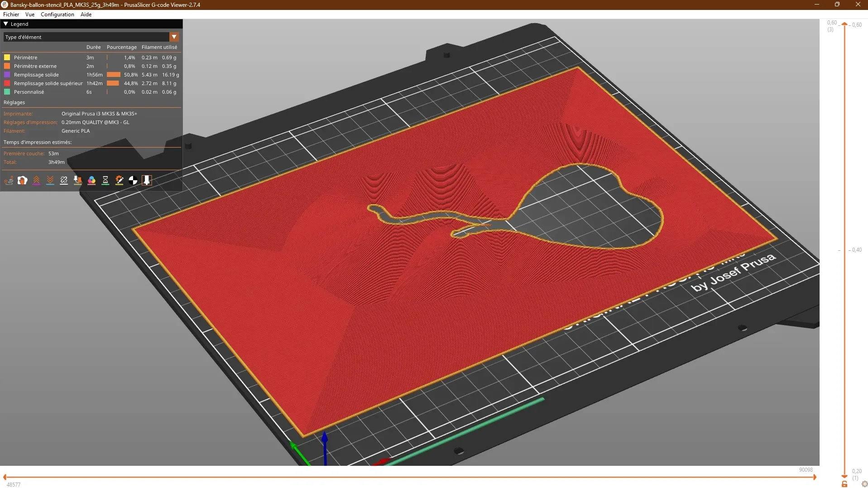Toggle custom G-codes gear-pencil icon
Screen dimensions: 868x488
point(119,181)
